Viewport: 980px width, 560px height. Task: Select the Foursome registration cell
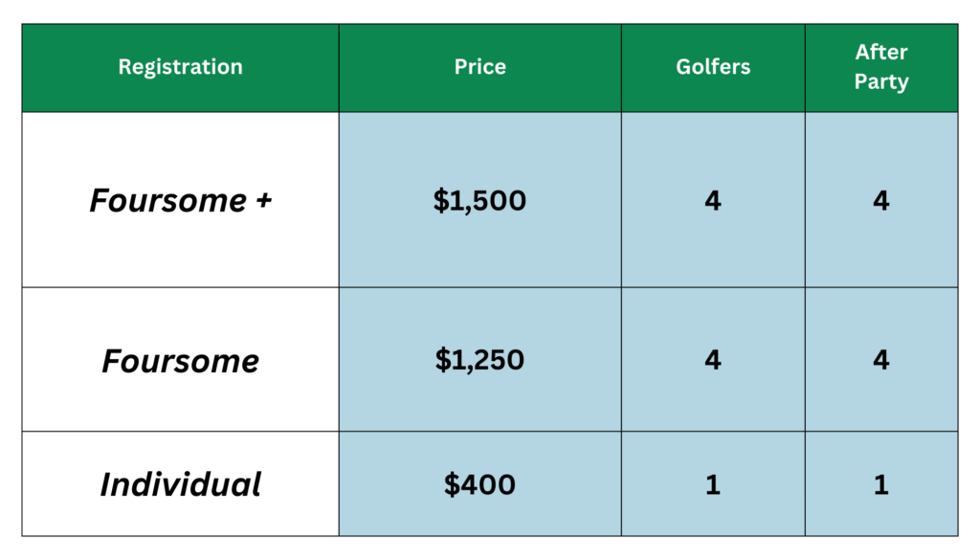(181, 359)
